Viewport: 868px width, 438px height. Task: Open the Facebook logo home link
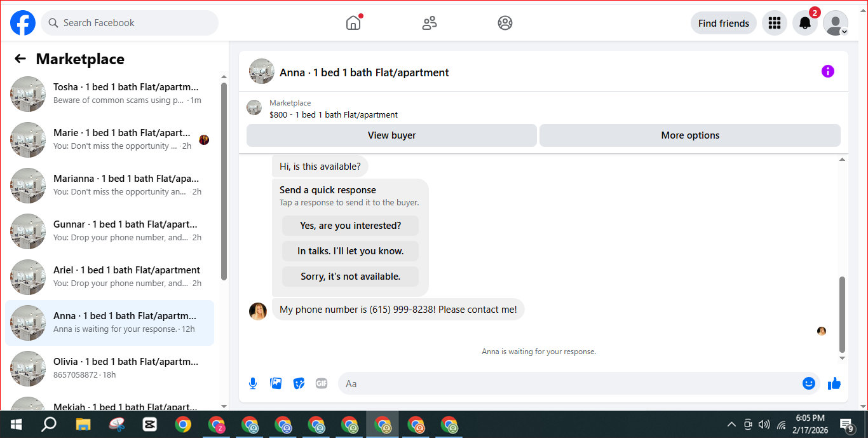click(x=23, y=23)
